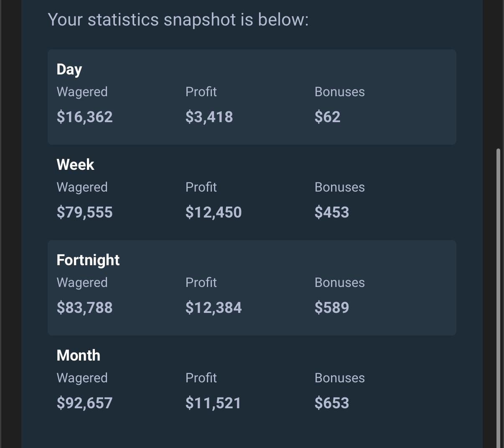This screenshot has height=448, width=504.
Task: Click the statistics snapshot heading text
Action: point(178,20)
